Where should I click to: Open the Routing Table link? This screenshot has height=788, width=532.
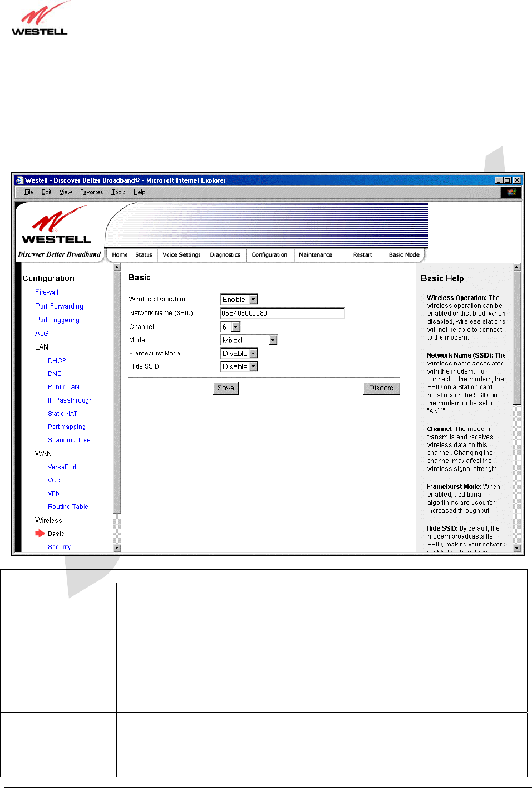[68, 507]
